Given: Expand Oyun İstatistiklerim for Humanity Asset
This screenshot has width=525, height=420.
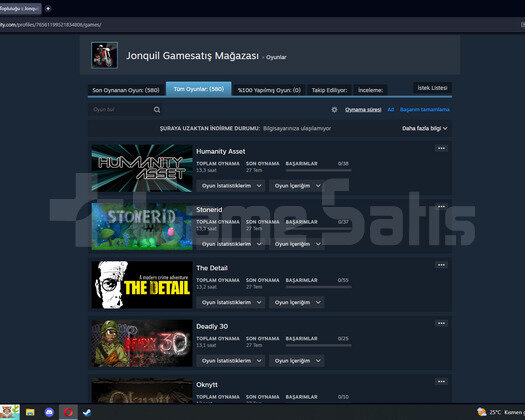Looking at the screenshot, I should coord(231,186).
